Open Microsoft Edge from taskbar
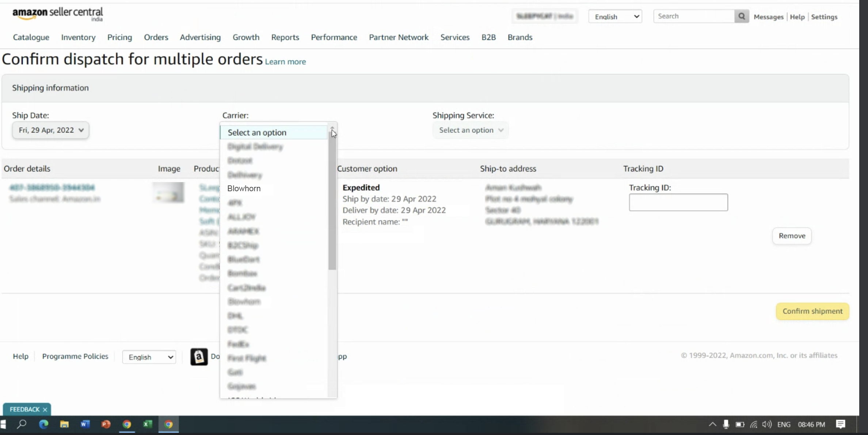This screenshot has width=868, height=435. (43, 424)
